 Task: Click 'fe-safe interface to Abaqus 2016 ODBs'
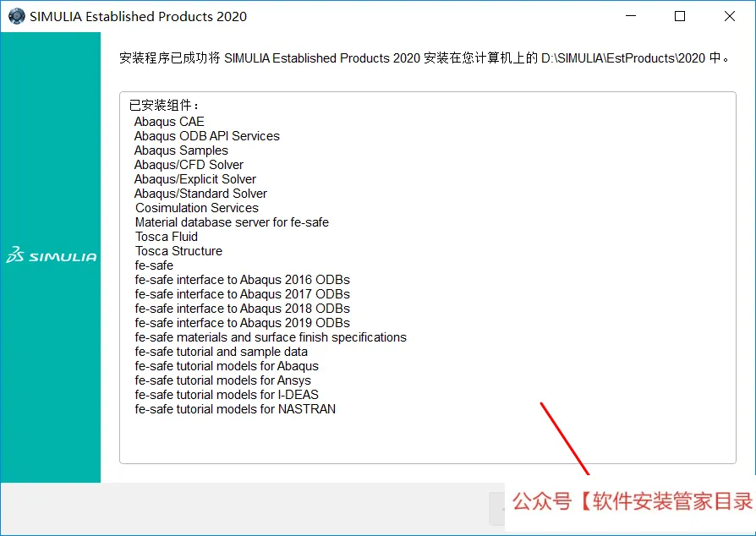(243, 280)
